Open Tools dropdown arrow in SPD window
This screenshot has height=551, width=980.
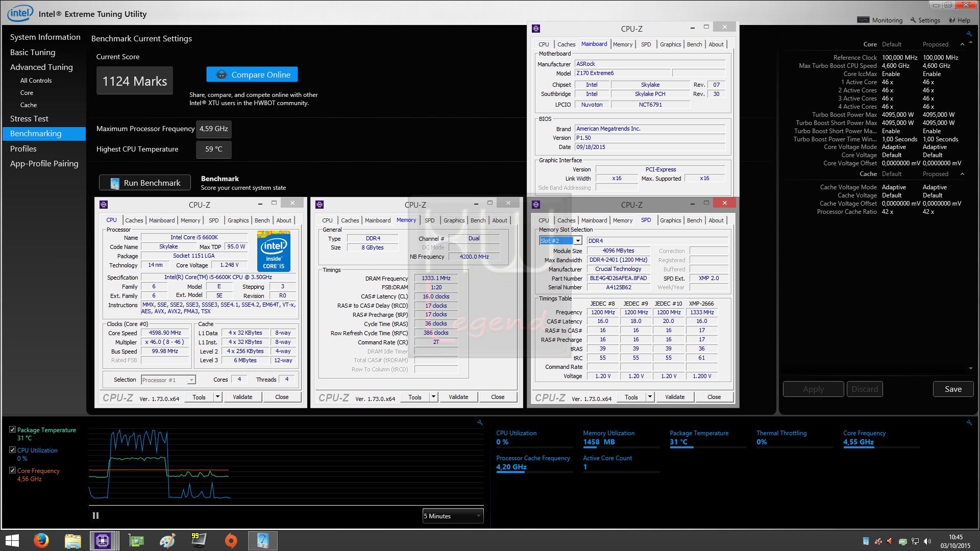tap(650, 397)
